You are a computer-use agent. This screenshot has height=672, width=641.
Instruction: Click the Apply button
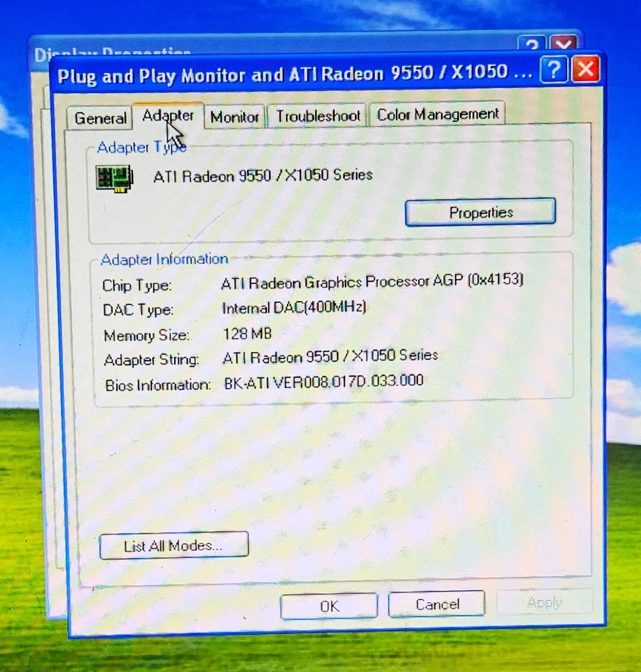pos(544,602)
